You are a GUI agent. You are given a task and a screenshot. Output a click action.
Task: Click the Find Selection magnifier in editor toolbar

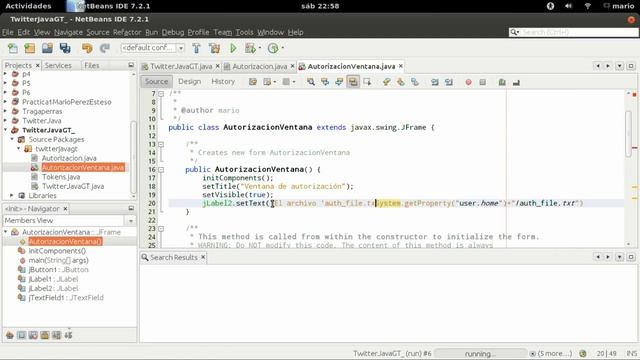click(x=311, y=82)
